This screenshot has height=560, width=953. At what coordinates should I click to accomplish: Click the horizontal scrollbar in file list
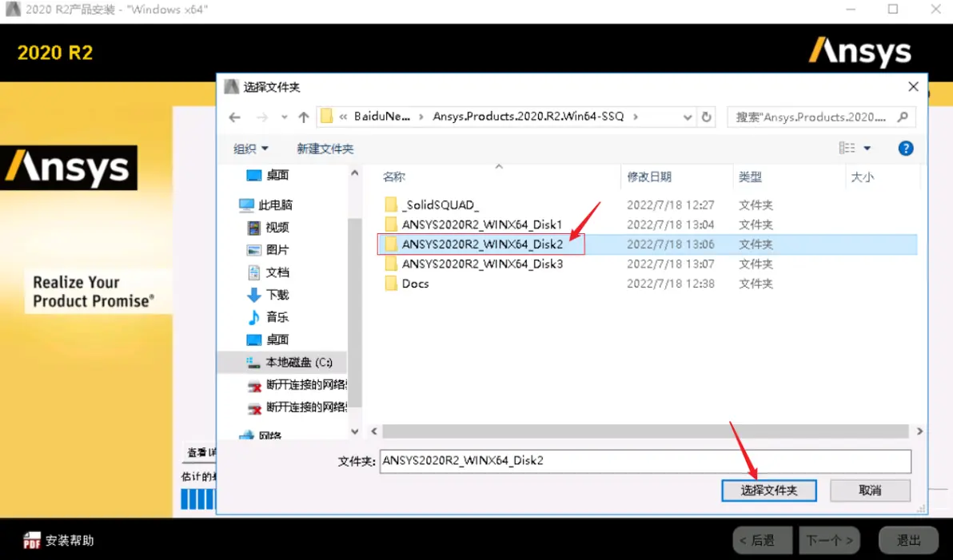click(x=645, y=431)
